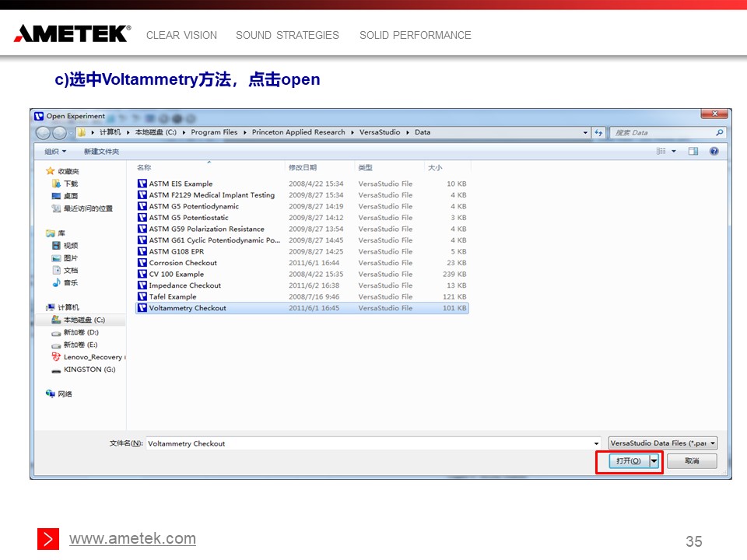Click 计算机 in the address breadcrumb
The image size is (747, 560).
tap(110, 132)
